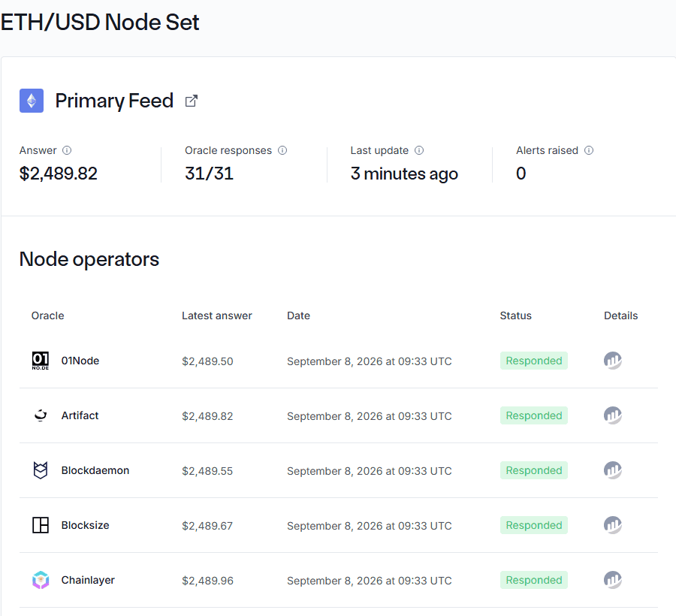Click the Alerts raised value 0
The width and height of the screenshot is (676, 616).
coord(521,174)
